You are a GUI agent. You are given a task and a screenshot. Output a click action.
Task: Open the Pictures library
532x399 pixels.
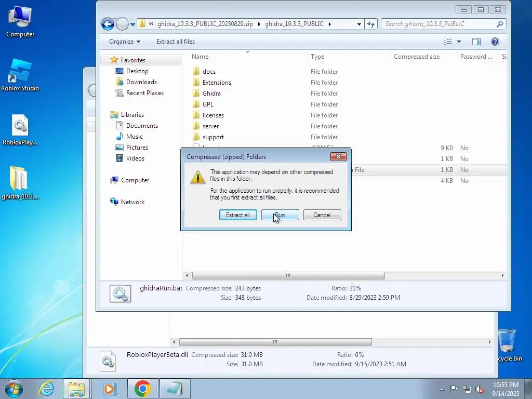coord(137,147)
